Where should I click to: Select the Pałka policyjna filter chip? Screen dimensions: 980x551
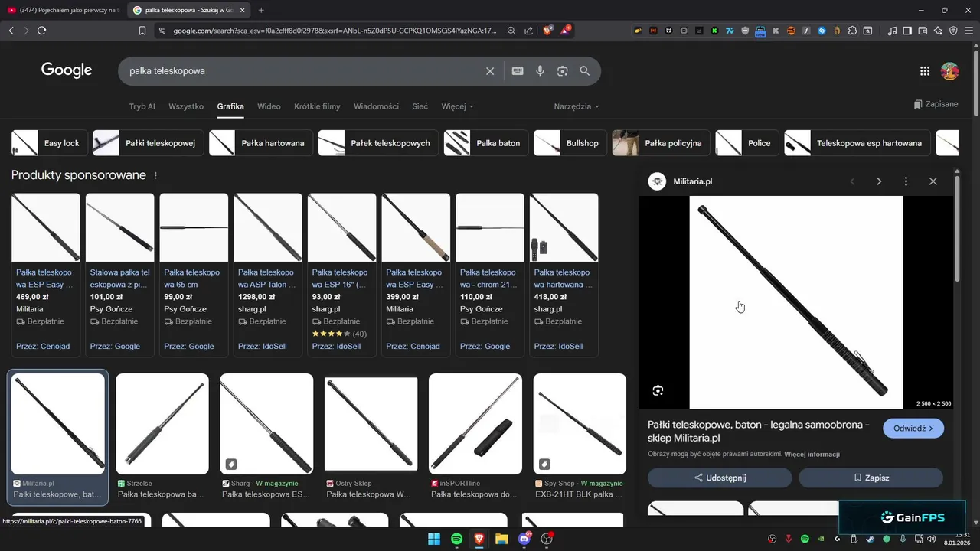coord(661,143)
